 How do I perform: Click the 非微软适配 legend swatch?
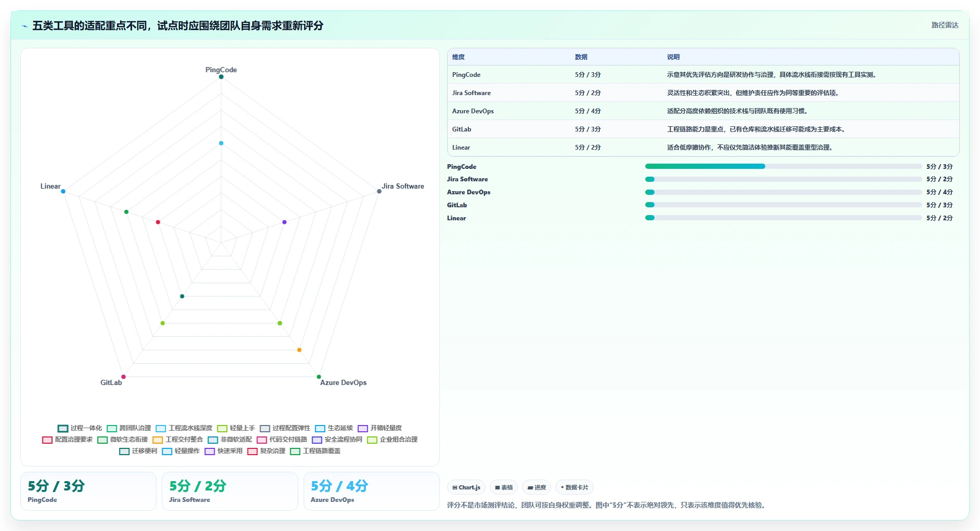[x=213, y=440]
